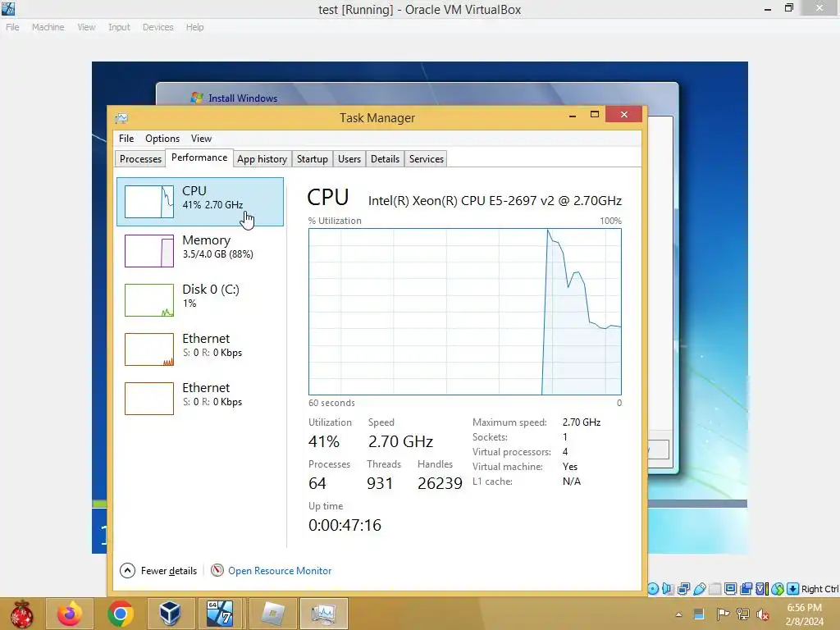The image size is (840, 630).
Task: Click the display status icon
Action: pos(730,589)
